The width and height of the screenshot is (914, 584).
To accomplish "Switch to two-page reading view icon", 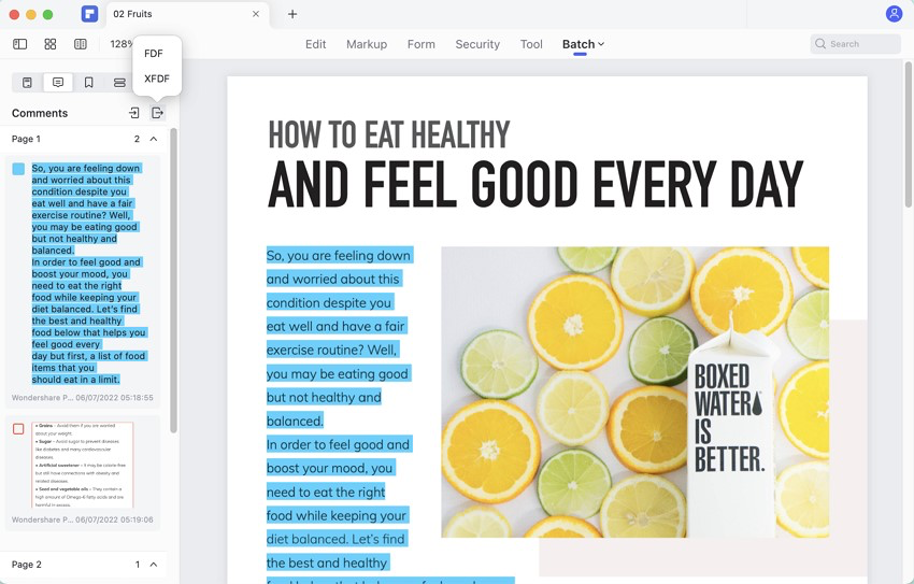I will (80, 44).
